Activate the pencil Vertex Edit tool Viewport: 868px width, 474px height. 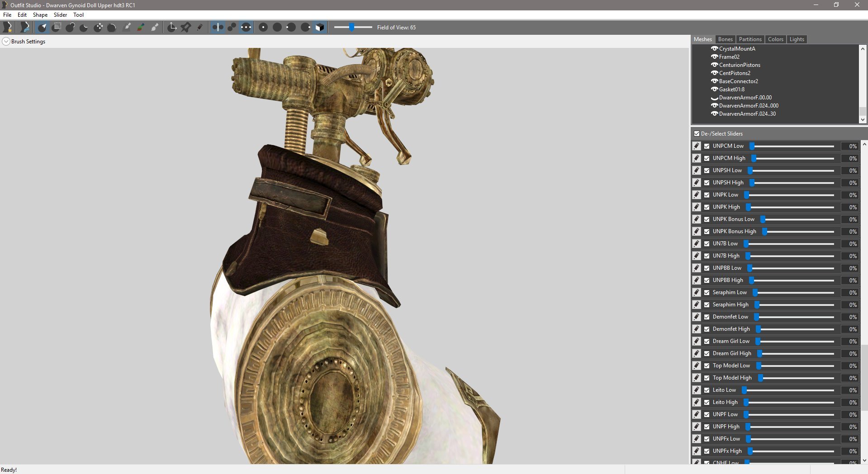tap(199, 27)
